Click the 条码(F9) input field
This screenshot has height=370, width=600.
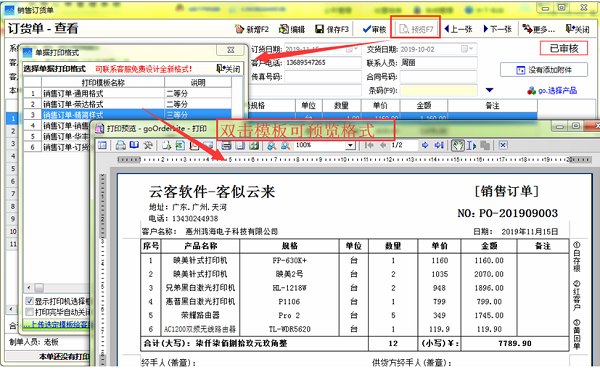coord(439,91)
